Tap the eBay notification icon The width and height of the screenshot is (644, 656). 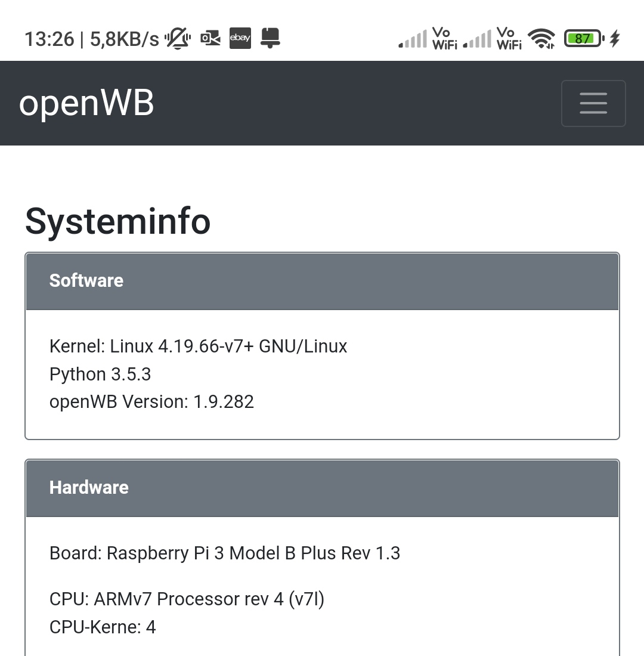240,38
